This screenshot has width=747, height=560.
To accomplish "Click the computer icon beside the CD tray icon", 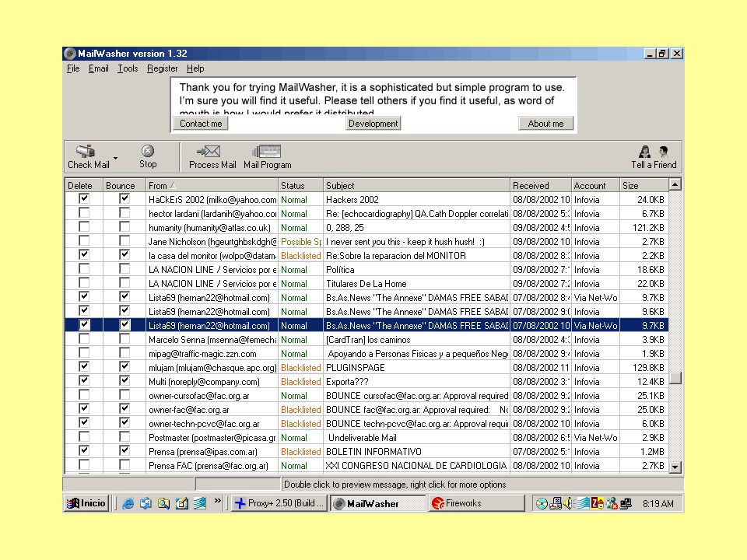I will (x=556, y=503).
